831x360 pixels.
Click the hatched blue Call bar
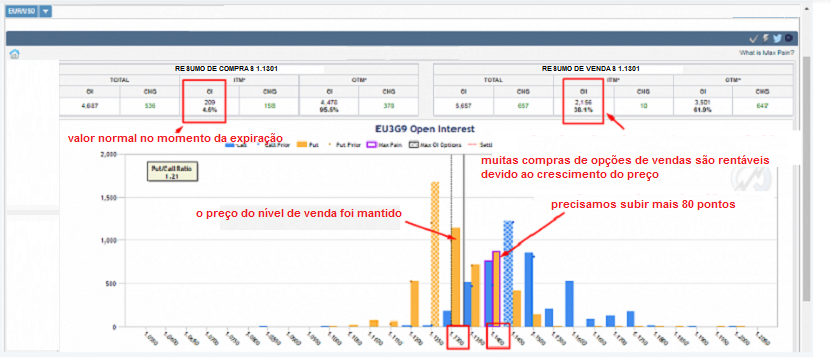click(x=508, y=274)
